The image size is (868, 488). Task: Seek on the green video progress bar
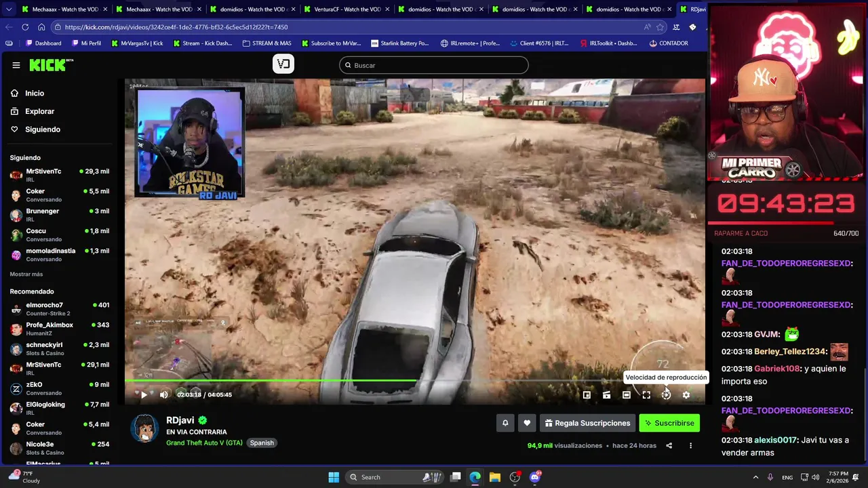tap(415, 380)
